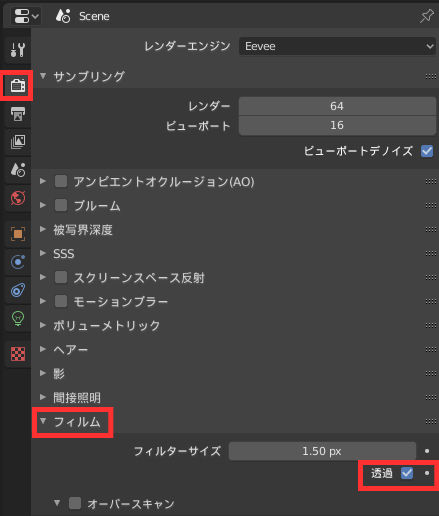This screenshot has height=516, width=439.
Task: Expand the アンビエントオクルージョン(AO) panel
Action: [x=43, y=181]
